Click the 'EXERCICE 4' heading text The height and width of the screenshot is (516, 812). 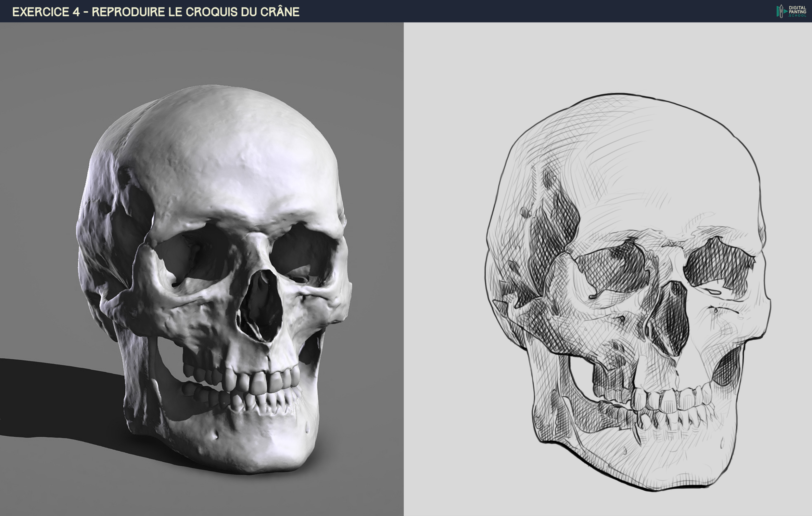coord(46,12)
